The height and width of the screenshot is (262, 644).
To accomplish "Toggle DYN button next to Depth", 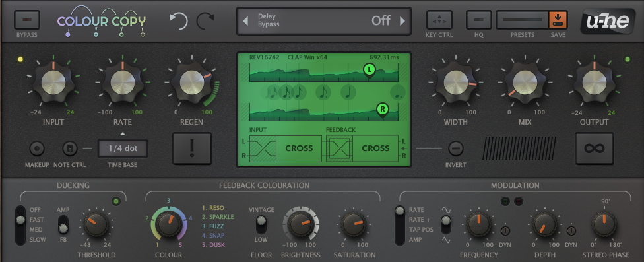I will pos(571,231).
